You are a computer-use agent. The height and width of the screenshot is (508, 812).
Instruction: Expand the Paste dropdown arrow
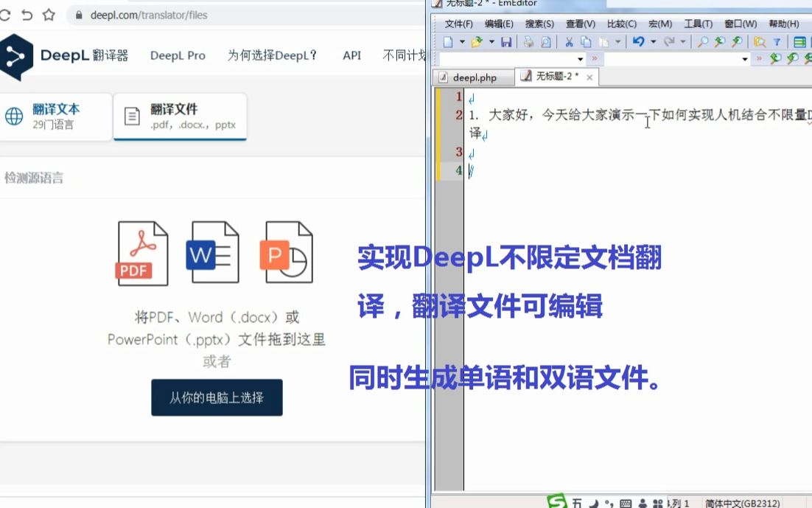coord(617,42)
